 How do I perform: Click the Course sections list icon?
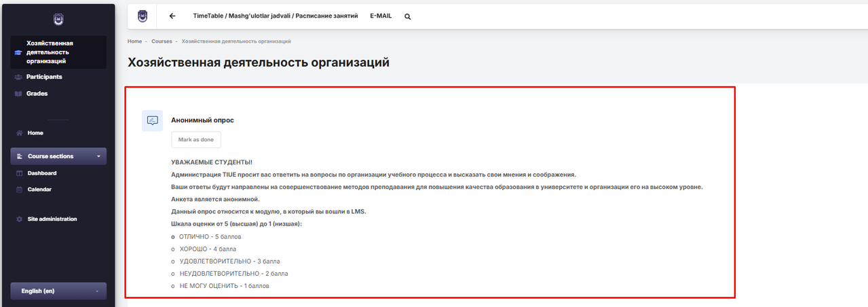pos(20,156)
